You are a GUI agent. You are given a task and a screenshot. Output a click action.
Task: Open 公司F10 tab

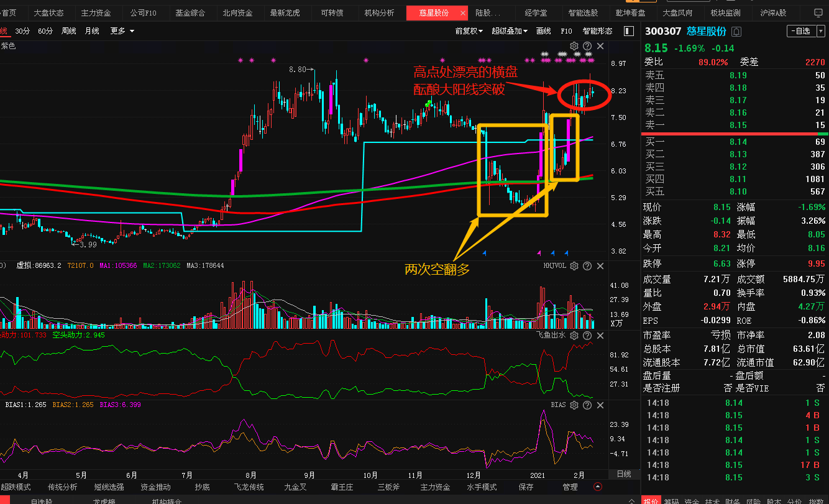[143, 13]
